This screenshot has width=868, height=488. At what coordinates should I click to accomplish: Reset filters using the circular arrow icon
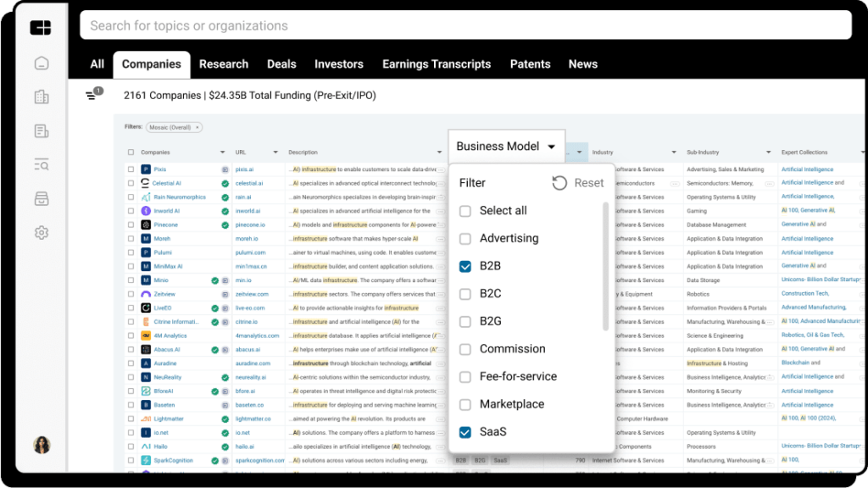[559, 182]
